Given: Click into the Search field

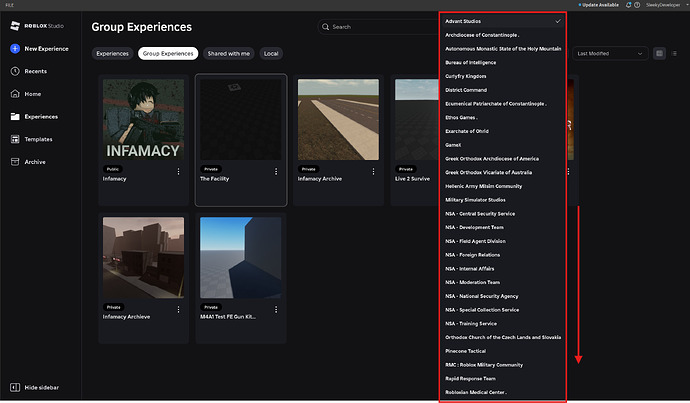Looking at the screenshot, I should click(378, 27).
